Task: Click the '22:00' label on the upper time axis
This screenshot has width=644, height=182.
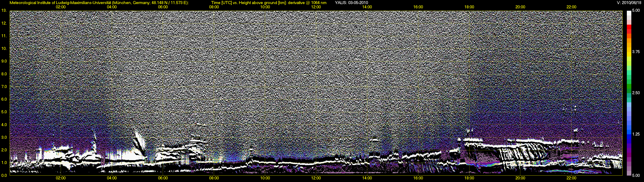Action: click(571, 7)
